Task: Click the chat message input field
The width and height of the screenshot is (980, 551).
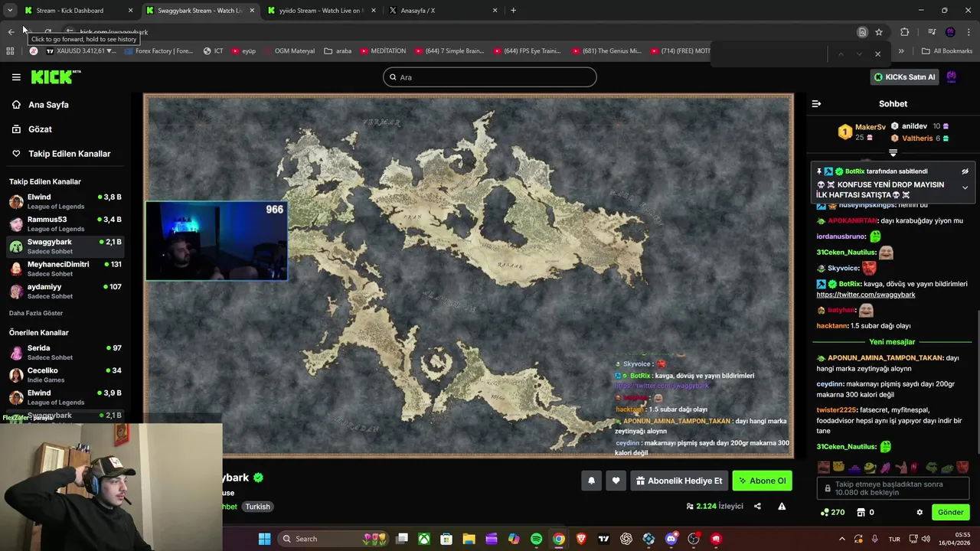Action: 893,488
